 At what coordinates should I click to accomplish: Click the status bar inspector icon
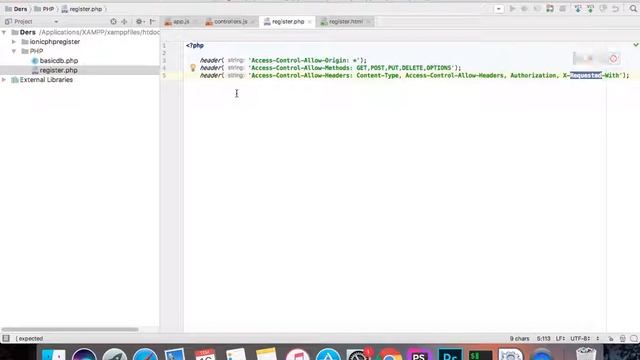[622, 338]
